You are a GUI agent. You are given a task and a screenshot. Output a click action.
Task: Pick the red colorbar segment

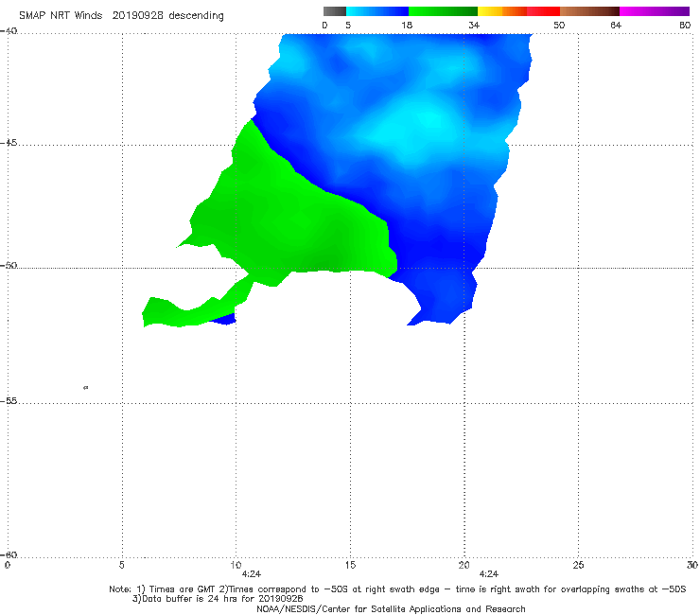point(543,11)
